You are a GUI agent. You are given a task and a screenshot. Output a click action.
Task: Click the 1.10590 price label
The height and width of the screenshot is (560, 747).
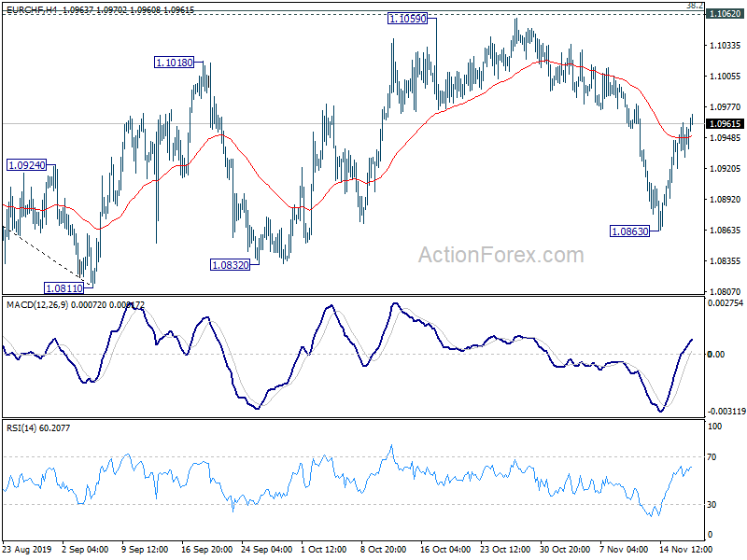407,19
